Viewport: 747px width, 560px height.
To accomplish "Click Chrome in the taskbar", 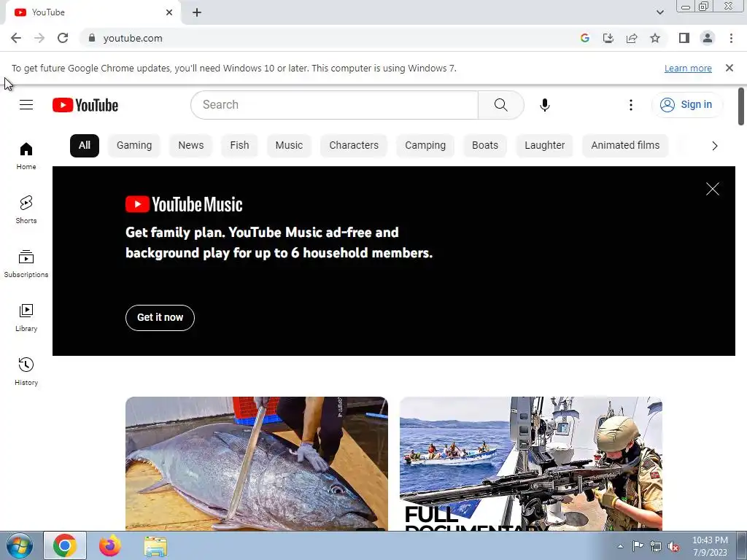I will [x=65, y=545].
